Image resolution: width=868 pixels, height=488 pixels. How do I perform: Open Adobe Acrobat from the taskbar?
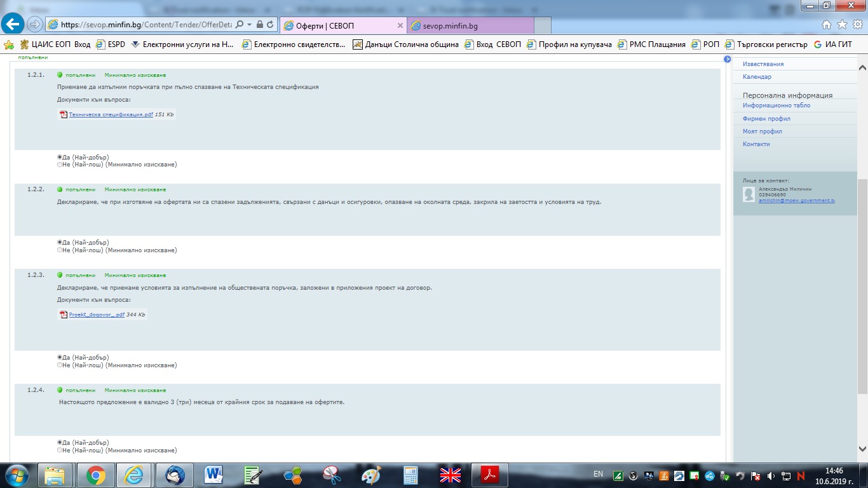[490, 475]
